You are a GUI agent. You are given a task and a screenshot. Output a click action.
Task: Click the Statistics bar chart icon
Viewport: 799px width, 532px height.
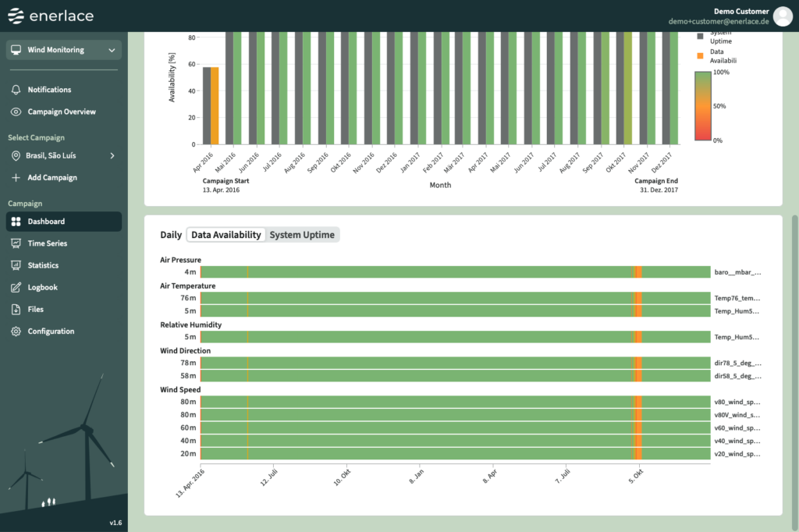pyautogui.click(x=16, y=265)
